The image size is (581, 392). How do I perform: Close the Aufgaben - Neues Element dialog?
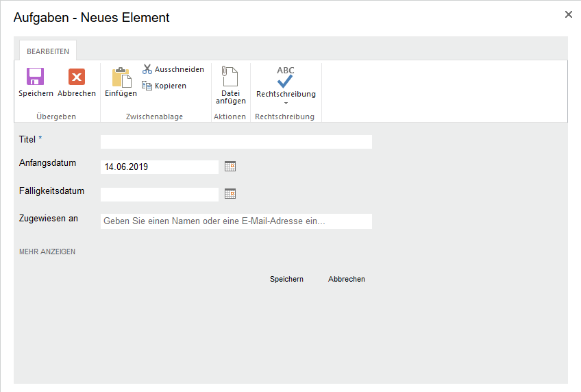coord(568,14)
